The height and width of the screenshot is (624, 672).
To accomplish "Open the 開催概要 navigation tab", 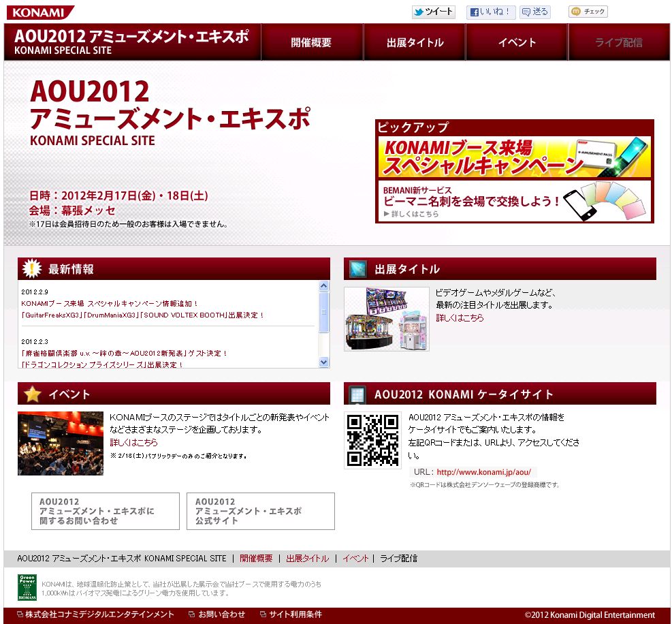I will [x=312, y=42].
